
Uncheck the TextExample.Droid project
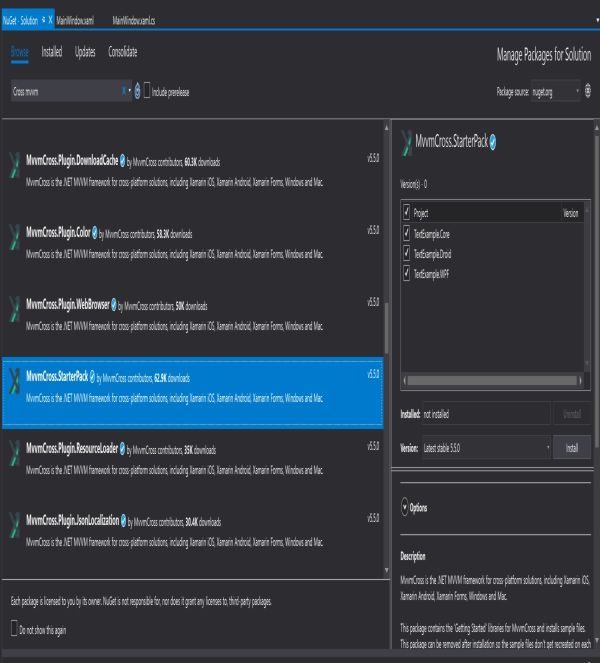(x=406, y=253)
